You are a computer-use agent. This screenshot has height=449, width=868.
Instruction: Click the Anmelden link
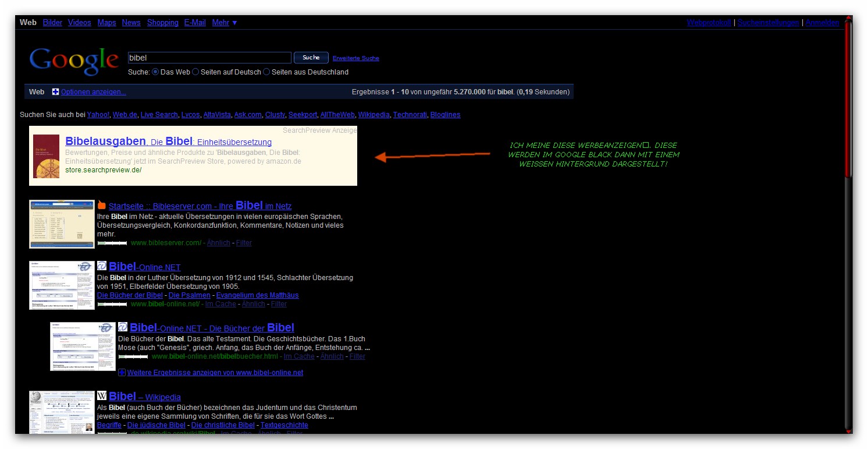[x=823, y=23]
